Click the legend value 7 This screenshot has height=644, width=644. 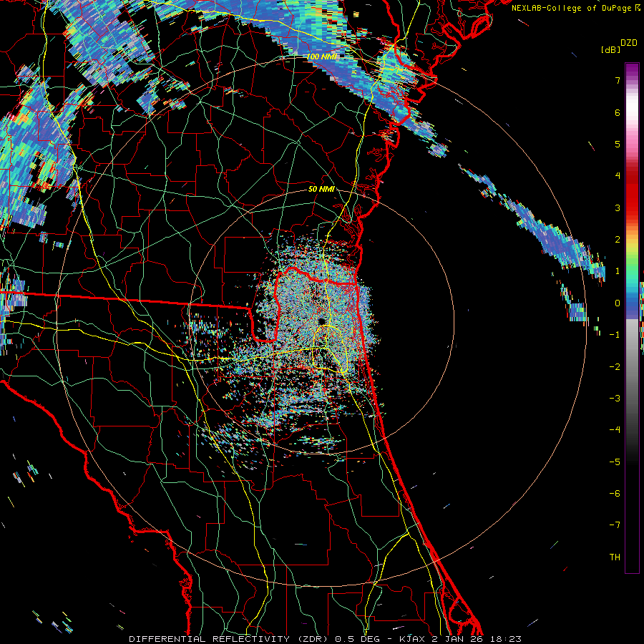(618, 80)
